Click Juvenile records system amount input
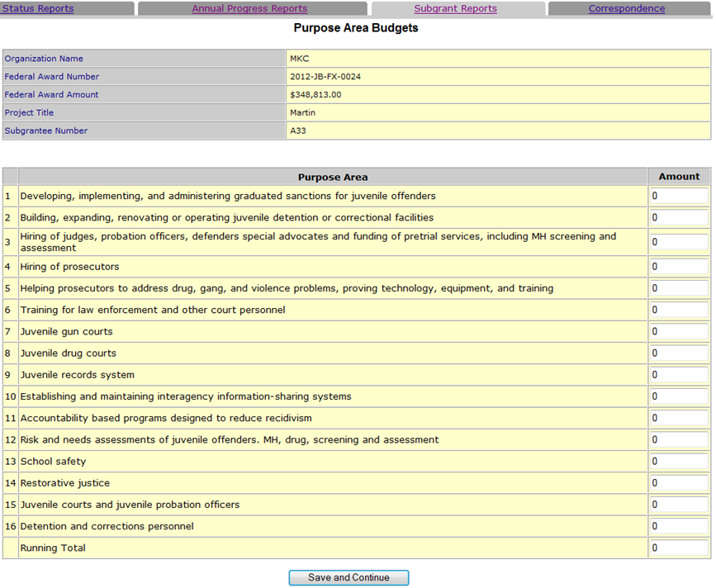Image resolution: width=716 pixels, height=588 pixels. (x=678, y=375)
